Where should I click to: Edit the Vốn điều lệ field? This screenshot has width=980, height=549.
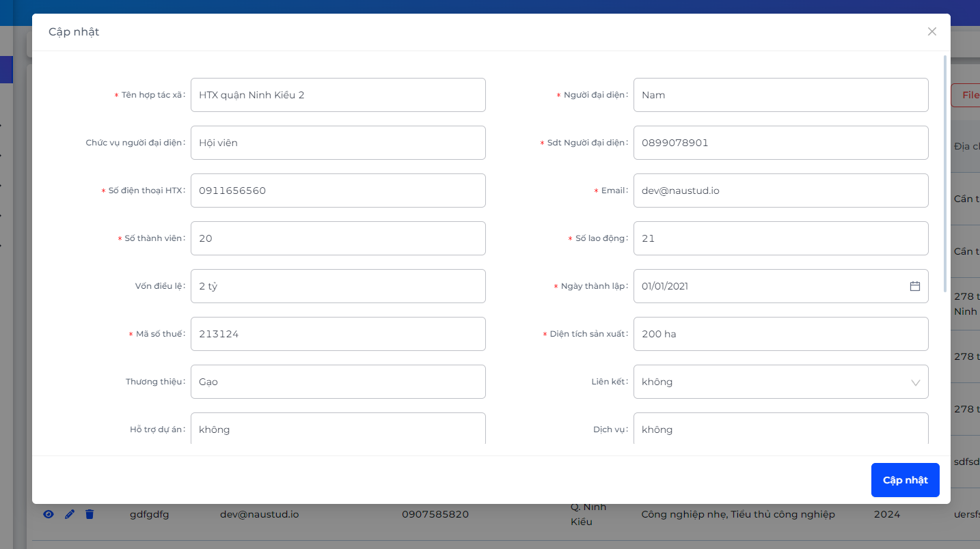pos(338,286)
